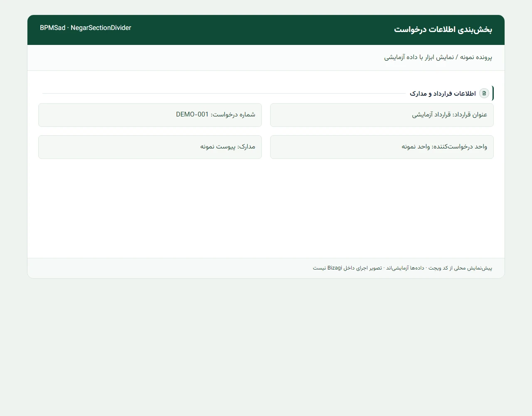Select the واحد درخواست‌کننده: واحد نمونه card
The image size is (532, 416).
point(382,147)
